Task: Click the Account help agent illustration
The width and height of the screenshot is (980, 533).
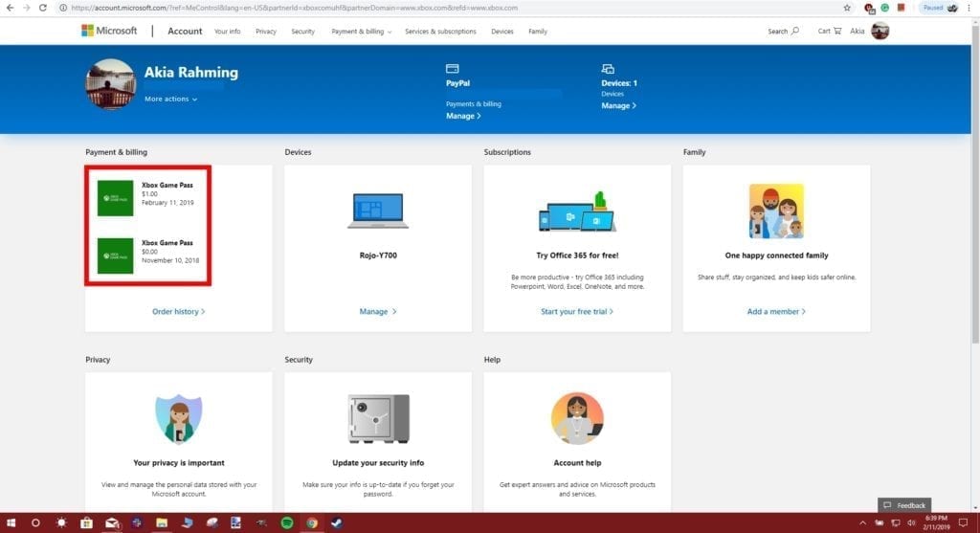Action: tap(577, 419)
